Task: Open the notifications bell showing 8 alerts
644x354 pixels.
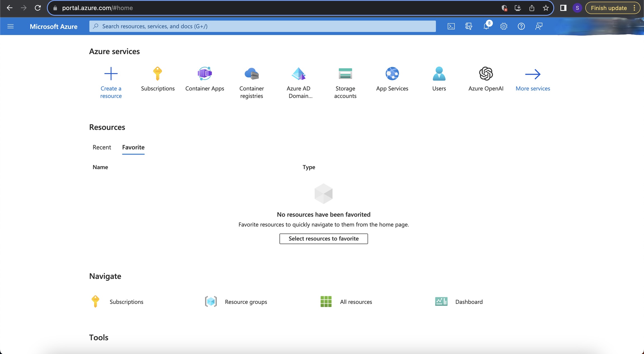Action: click(x=486, y=26)
